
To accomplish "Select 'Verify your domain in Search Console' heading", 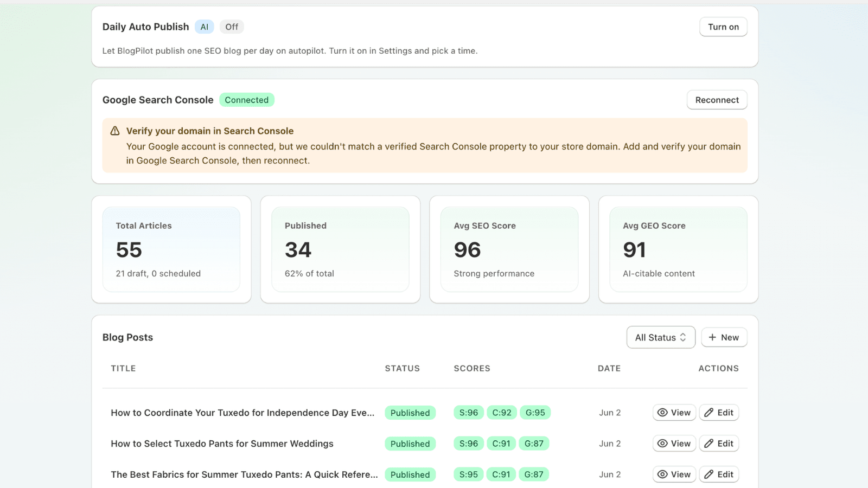I will click(210, 131).
